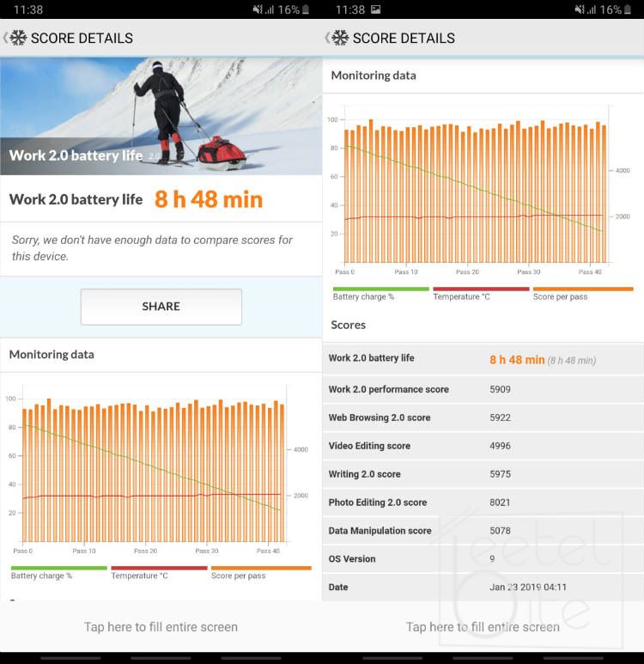Select the Web Browsing 2.0 score row
The height and width of the screenshot is (664, 644).
pyautogui.click(x=483, y=417)
